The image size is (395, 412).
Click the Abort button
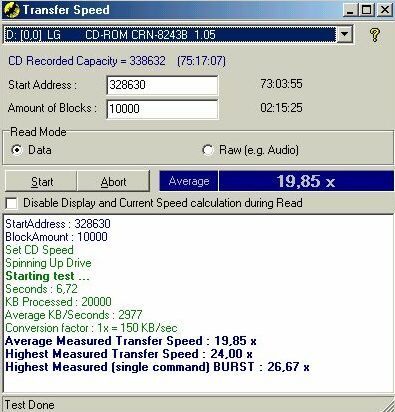click(113, 182)
